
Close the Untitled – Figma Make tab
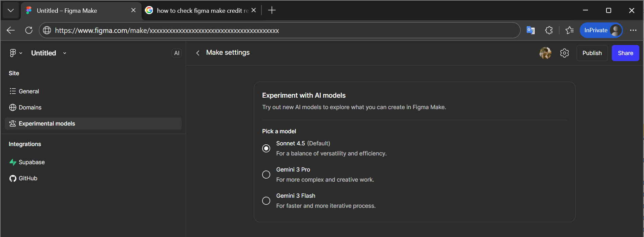coord(133,10)
